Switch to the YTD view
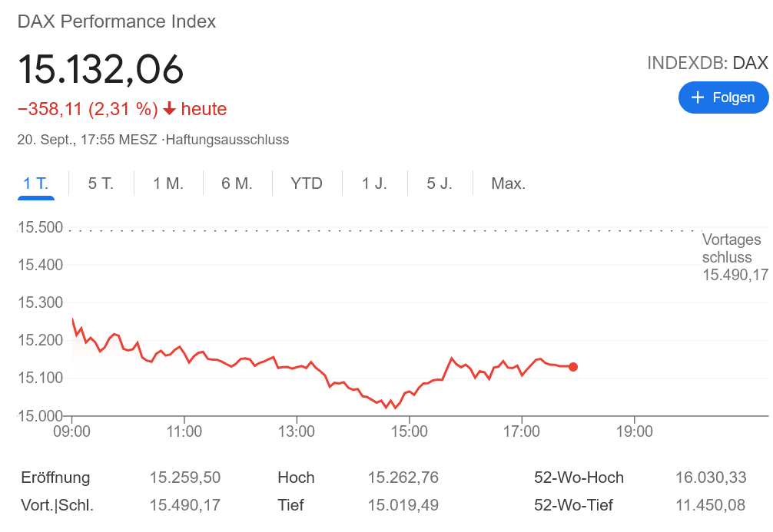The width and height of the screenshot is (773, 532). 306,183
